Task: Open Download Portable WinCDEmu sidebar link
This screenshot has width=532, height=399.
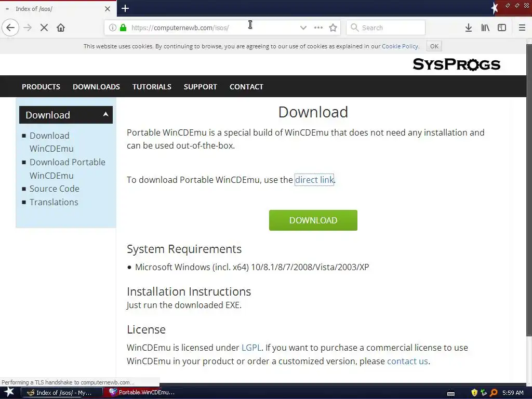Action: (x=67, y=169)
